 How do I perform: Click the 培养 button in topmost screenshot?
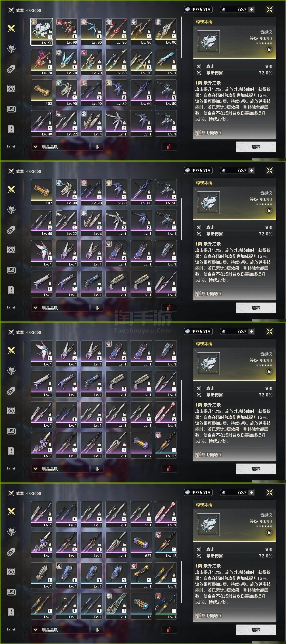pos(256,147)
